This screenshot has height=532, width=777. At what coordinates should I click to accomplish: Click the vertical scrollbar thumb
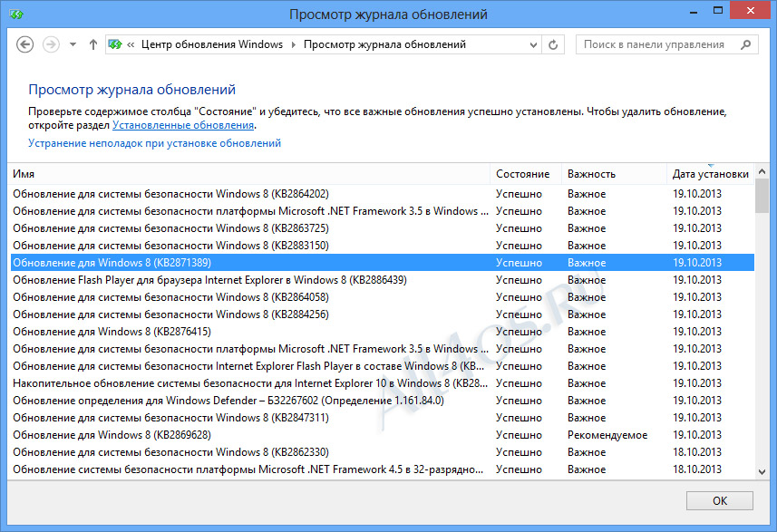762,196
